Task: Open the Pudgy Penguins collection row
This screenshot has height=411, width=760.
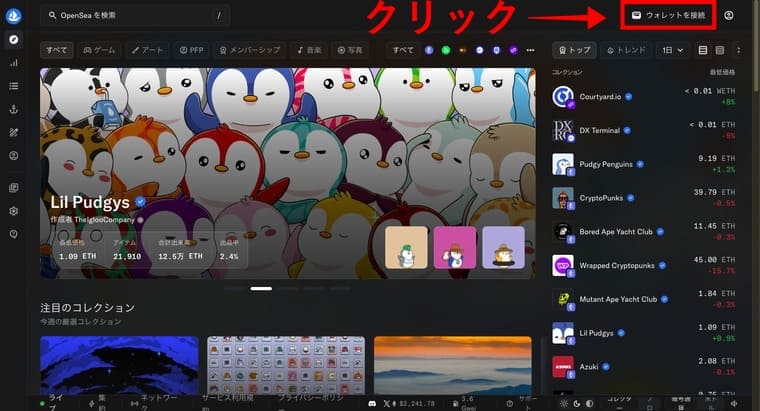Action: coord(643,164)
